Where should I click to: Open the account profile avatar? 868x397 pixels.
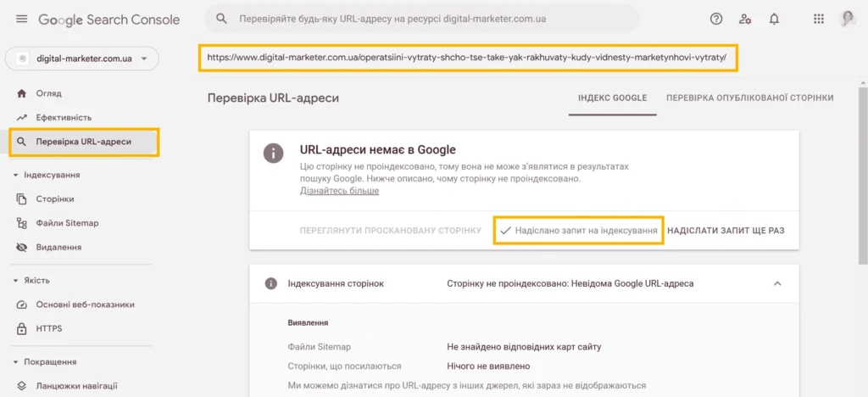tap(848, 20)
